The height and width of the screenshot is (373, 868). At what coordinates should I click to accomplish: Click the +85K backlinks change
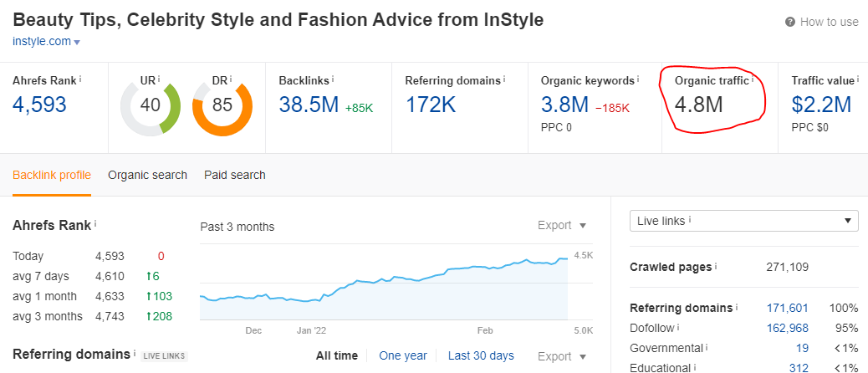[x=360, y=109]
